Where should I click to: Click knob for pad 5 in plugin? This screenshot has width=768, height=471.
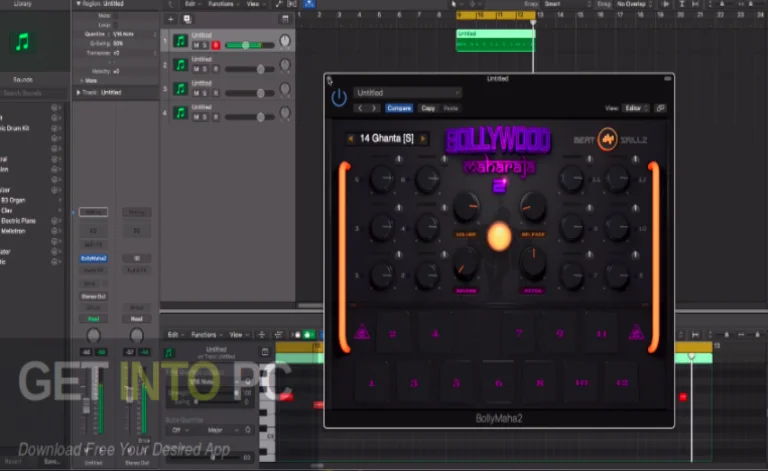pyautogui.click(x=382, y=179)
